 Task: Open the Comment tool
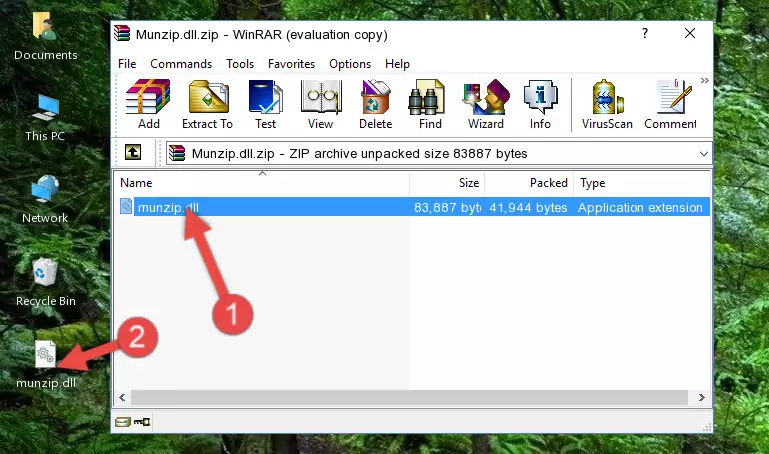point(670,104)
